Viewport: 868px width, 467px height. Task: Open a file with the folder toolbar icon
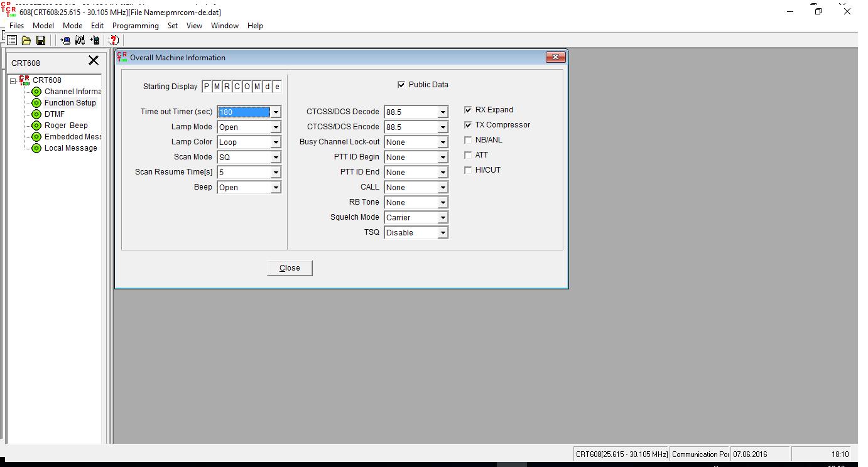point(26,40)
